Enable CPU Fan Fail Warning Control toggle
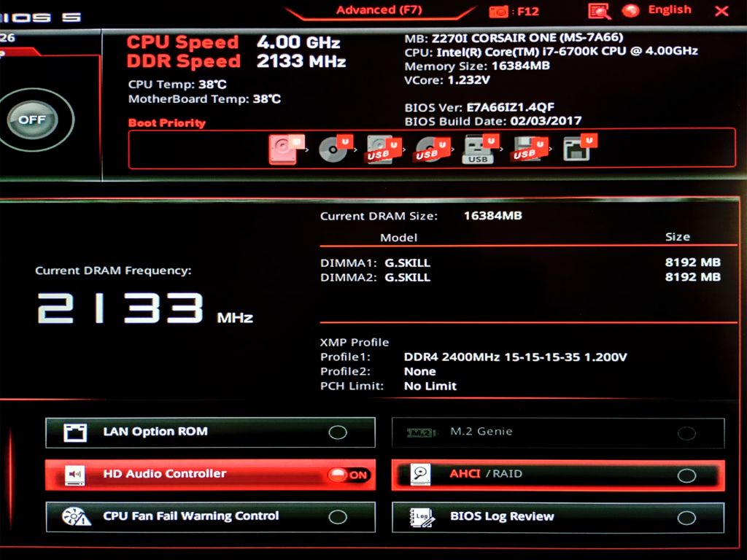The width and height of the screenshot is (747, 560). tap(338, 517)
